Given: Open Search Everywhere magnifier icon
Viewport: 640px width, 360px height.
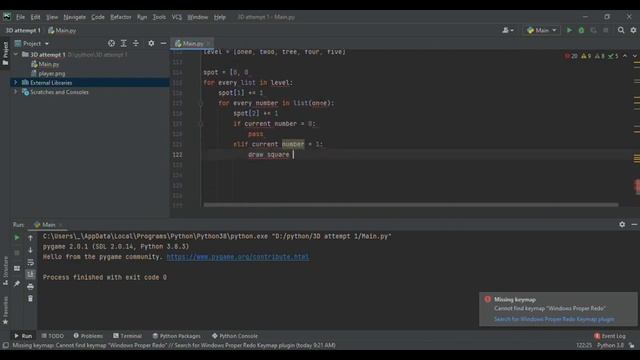Looking at the screenshot, I should (621, 30).
